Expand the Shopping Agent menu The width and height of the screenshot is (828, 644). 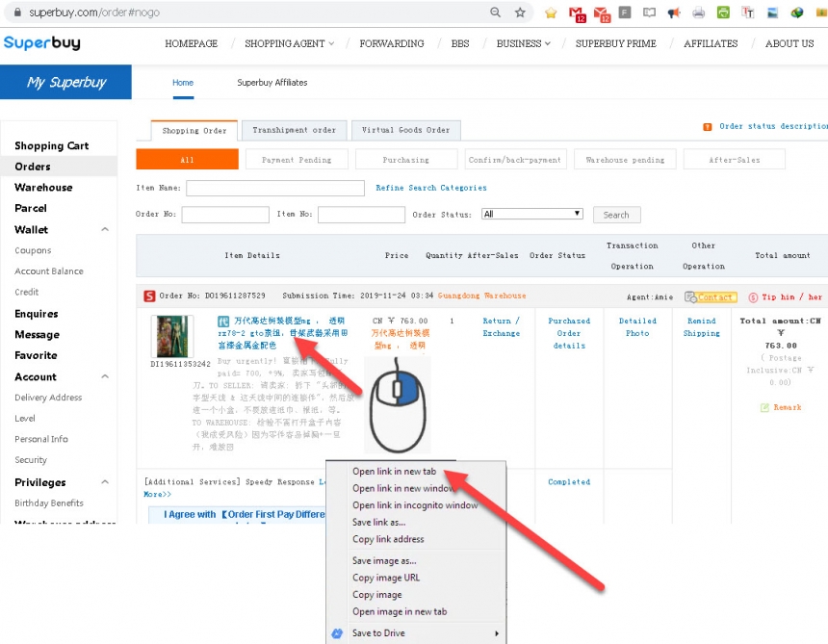pyautogui.click(x=289, y=43)
